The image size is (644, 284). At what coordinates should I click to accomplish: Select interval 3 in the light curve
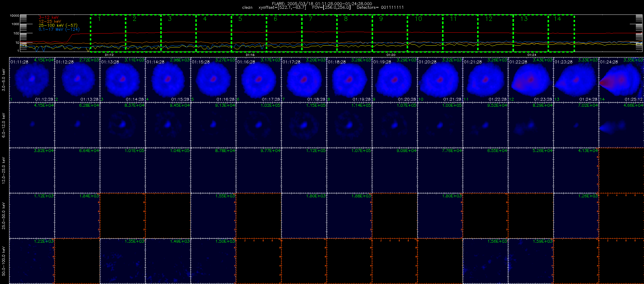click(178, 33)
